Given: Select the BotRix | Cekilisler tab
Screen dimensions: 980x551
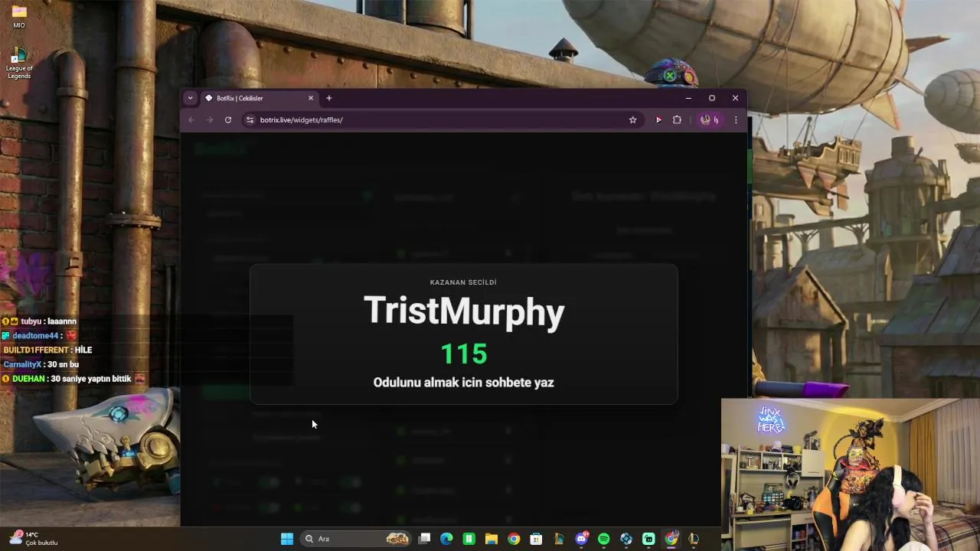Looking at the screenshot, I should [259, 98].
